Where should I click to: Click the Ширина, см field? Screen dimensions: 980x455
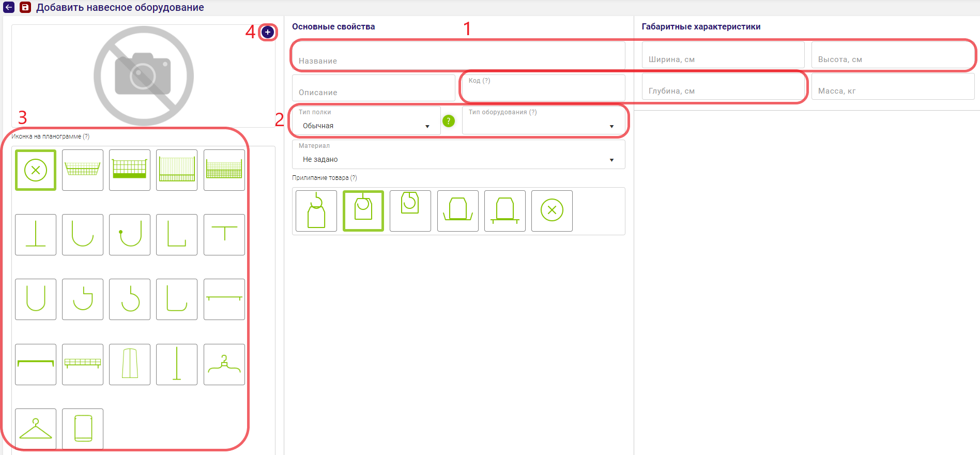pos(723,55)
